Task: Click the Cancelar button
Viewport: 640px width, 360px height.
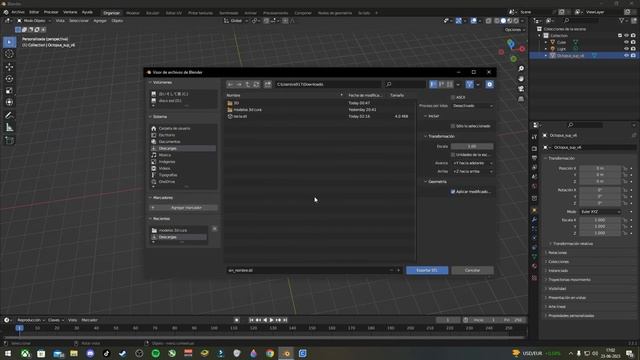Action: (472, 270)
